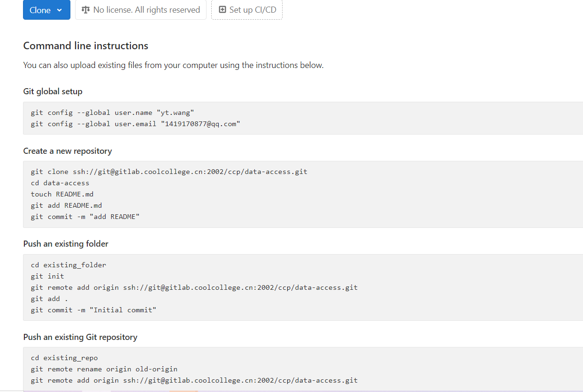583x392 pixels.
Task: Click the git init command line
Action: pyautogui.click(x=47, y=276)
